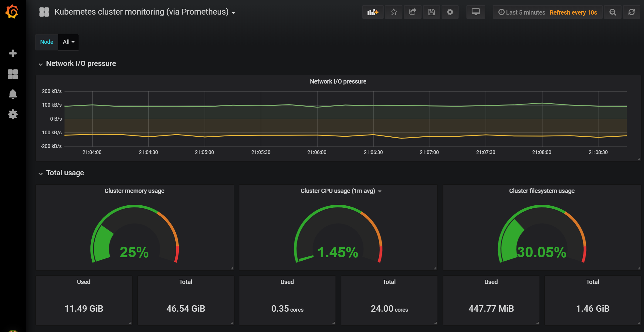
Task: Click Network I/O pressure panel title
Action: [338, 81]
